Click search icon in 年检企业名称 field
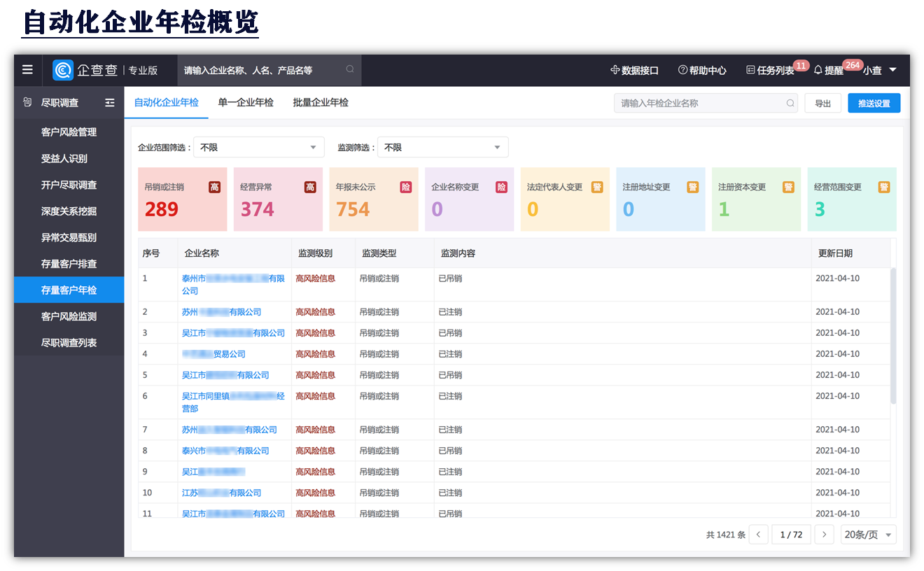The height and width of the screenshot is (571, 924). 790,103
